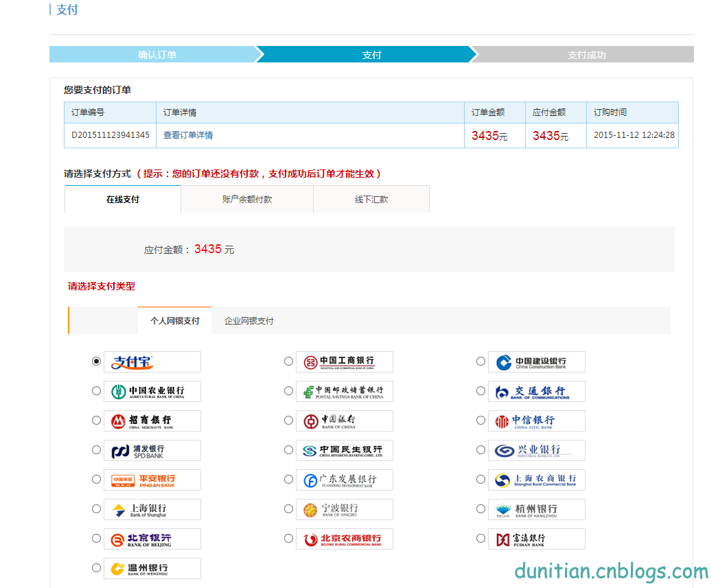Click the 北京银行 Bank of Beijing logo
The image size is (718, 588).
(x=152, y=539)
